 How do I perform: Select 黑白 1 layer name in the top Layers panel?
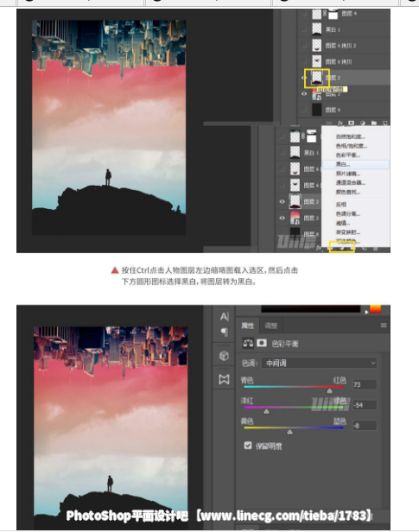point(333,29)
